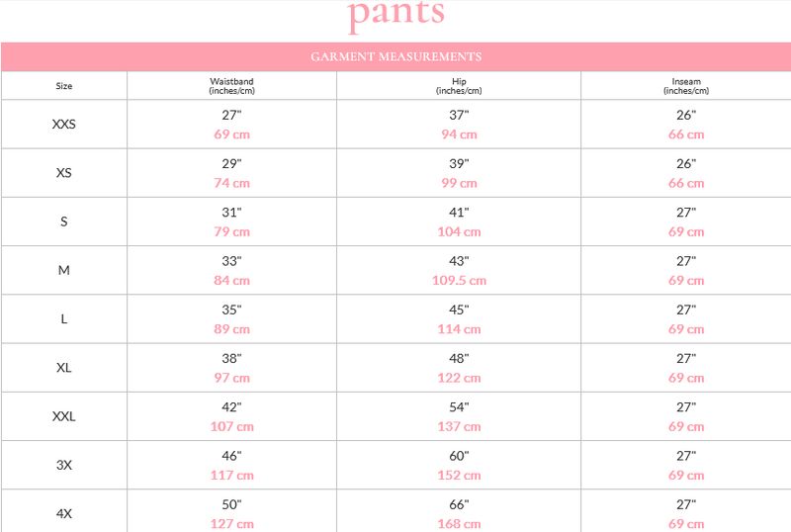791x532 pixels.
Task: Select the 60" hip value for 3X
Action: pos(459,456)
